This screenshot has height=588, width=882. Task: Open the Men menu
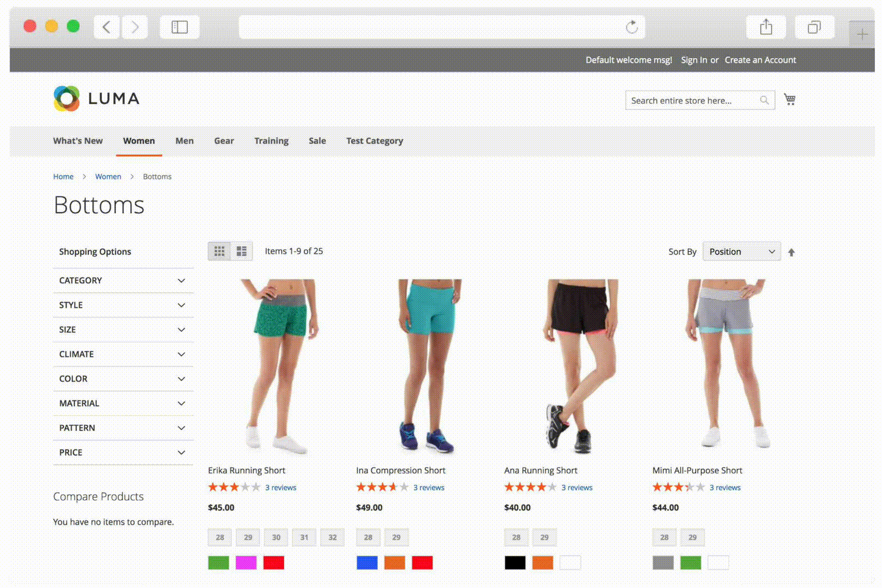(x=185, y=140)
